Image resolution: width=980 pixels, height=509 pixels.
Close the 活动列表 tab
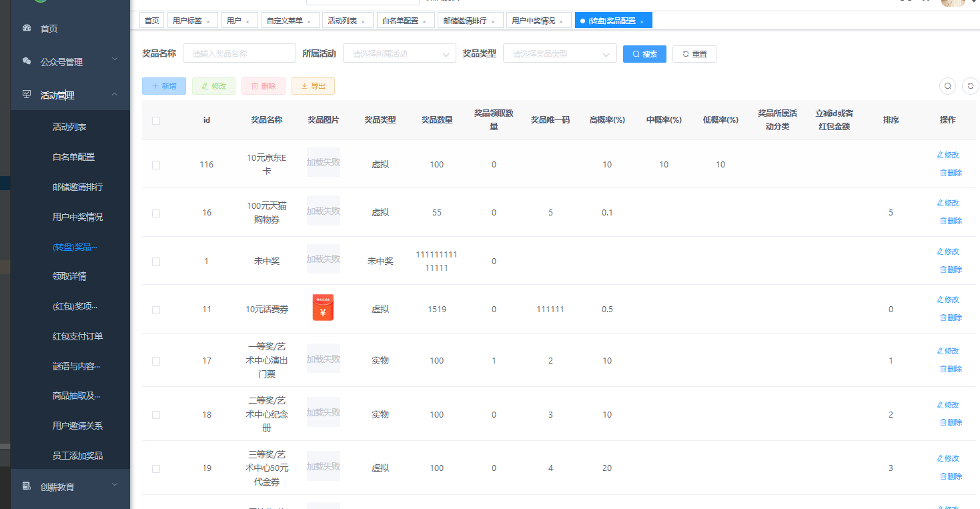pos(363,21)
